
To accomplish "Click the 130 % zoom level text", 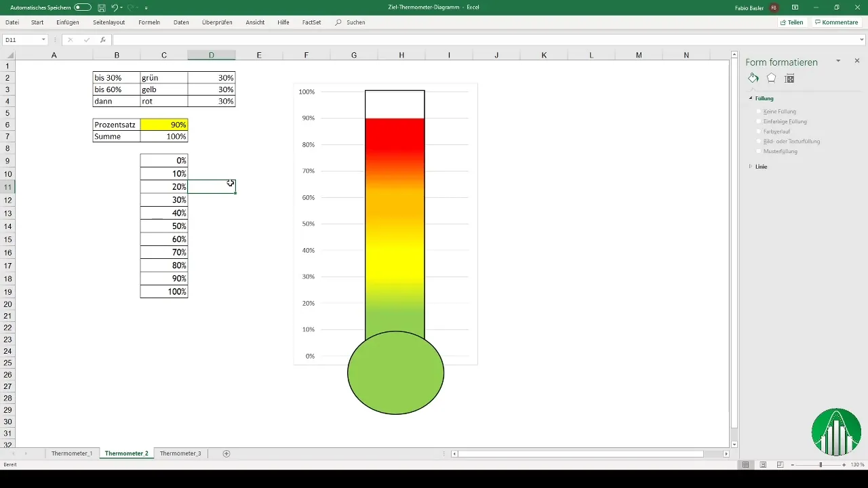I will [x=858, y=465].
